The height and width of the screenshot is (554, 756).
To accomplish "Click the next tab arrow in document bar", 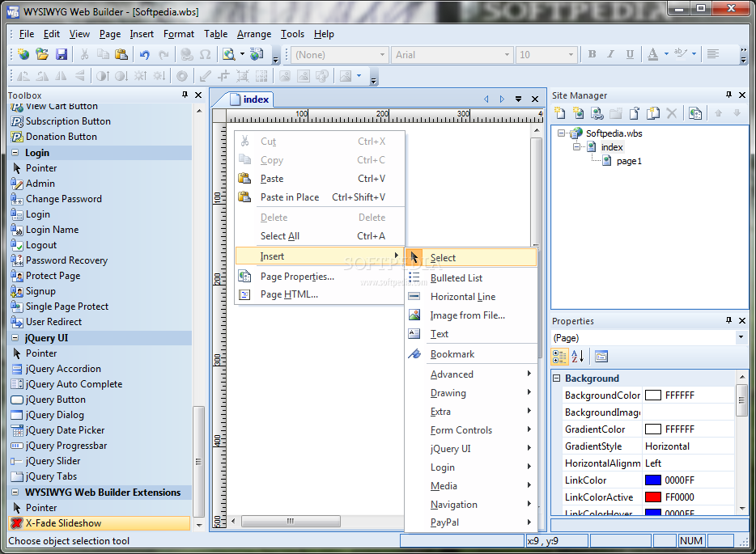I will point(502,99).
